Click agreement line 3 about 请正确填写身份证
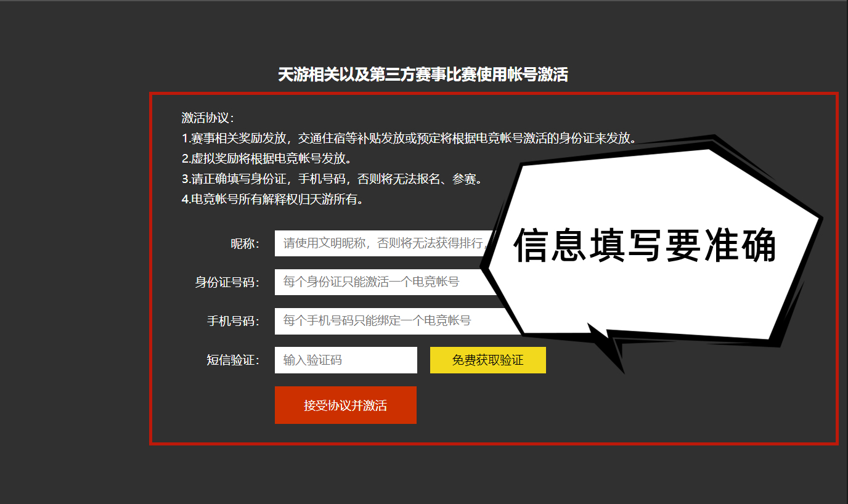Viewport: 848px width, 504px height. [x=332, y=179]
